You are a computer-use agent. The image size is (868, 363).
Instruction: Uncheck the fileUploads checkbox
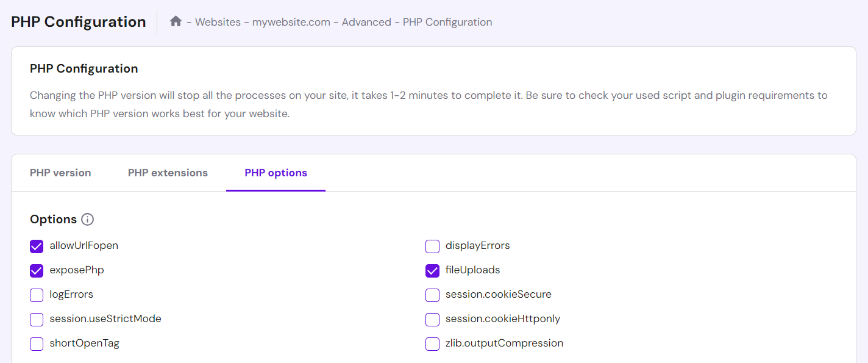point(432,270)
